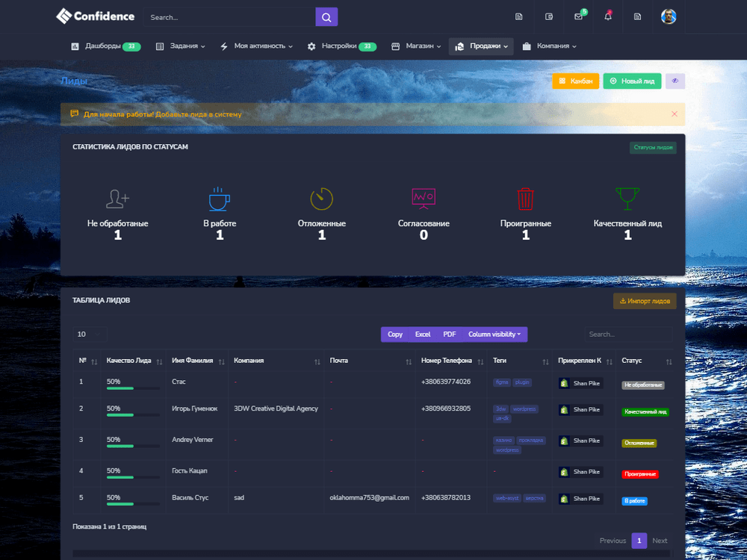Viewport: 747px width, 560px height.
Task: Expand the Компания menu
Action: click(549, 46)
